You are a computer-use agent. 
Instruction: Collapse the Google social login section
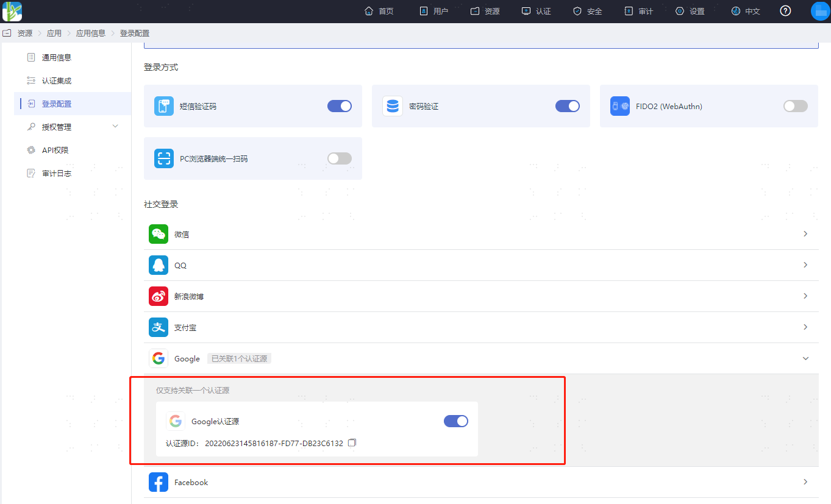805,358
